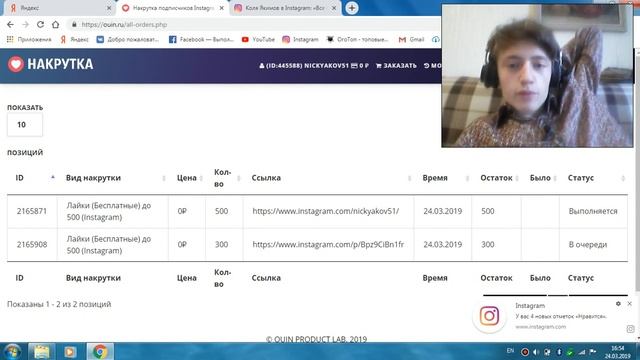Image resolution: width=640 pixels, height=360 pixels.
Task: Sort by Время column header
Action: pos(443,178)
